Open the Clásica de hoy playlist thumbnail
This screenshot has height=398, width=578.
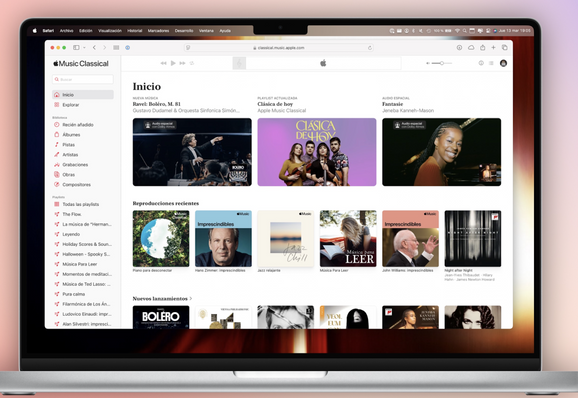[317, 152]
